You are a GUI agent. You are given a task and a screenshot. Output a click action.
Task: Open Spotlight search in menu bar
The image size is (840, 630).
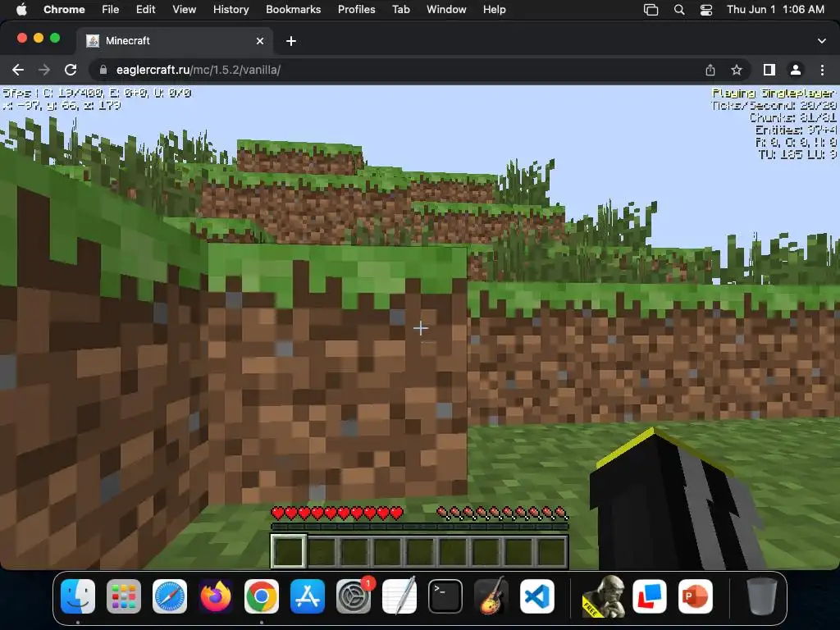point(678,10)
